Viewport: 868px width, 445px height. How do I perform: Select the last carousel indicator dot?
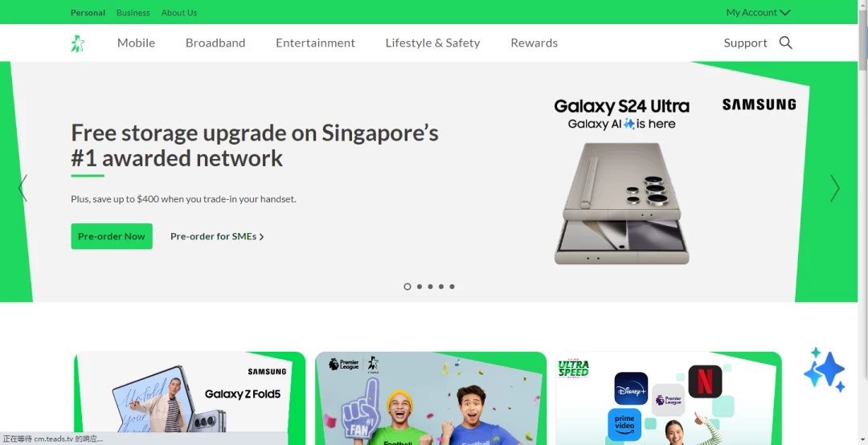[x=452, y=287]
